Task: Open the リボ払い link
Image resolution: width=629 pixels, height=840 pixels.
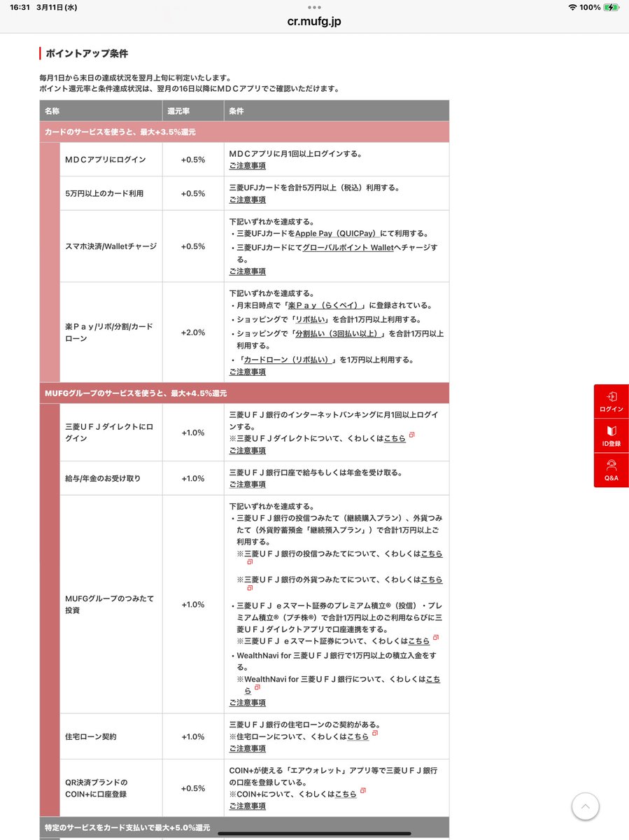Action: pos(311,319)
